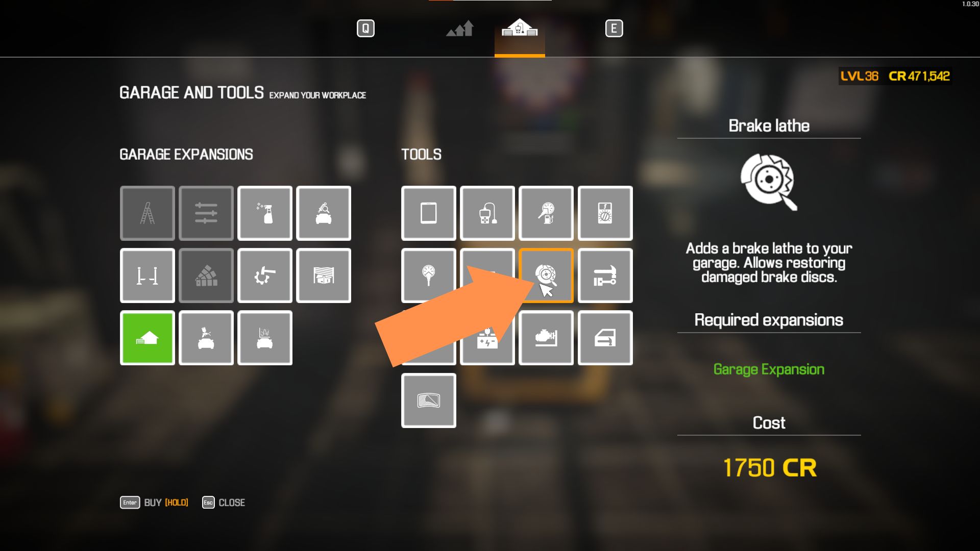Click the car lift garage expansion icon
Screen dimensions: 980x551
148,275
